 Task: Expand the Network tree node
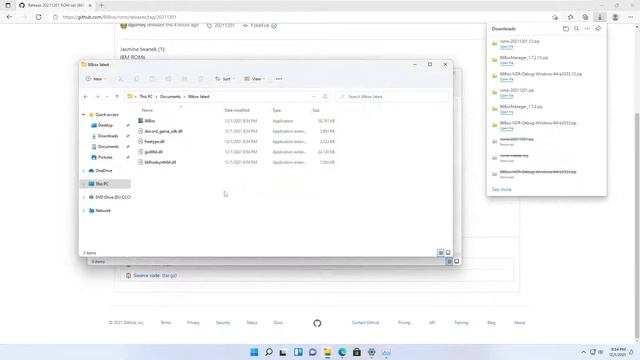click(x=84, y=211)
